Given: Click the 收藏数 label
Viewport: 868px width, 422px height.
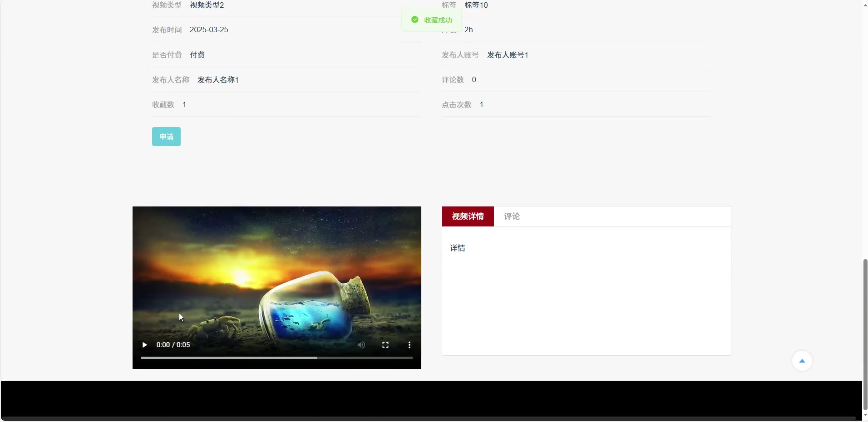Looking at the screenshot, I should click(163, 105).
